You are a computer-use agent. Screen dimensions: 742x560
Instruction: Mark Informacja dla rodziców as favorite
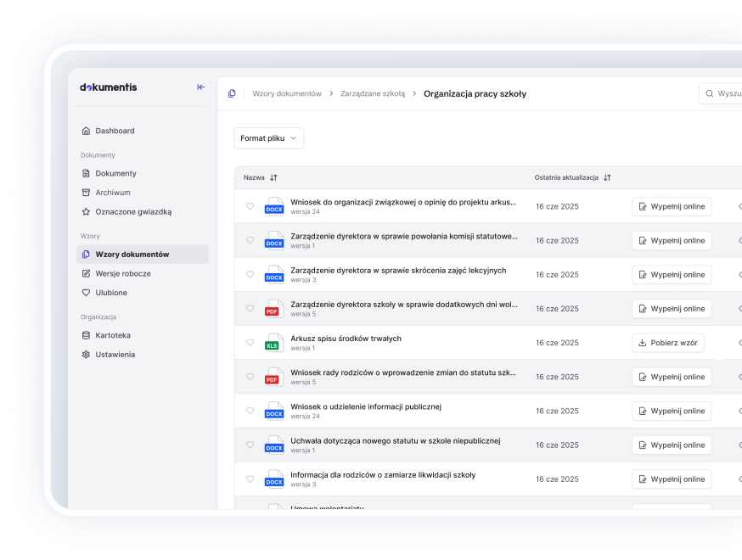coord(250,479)
